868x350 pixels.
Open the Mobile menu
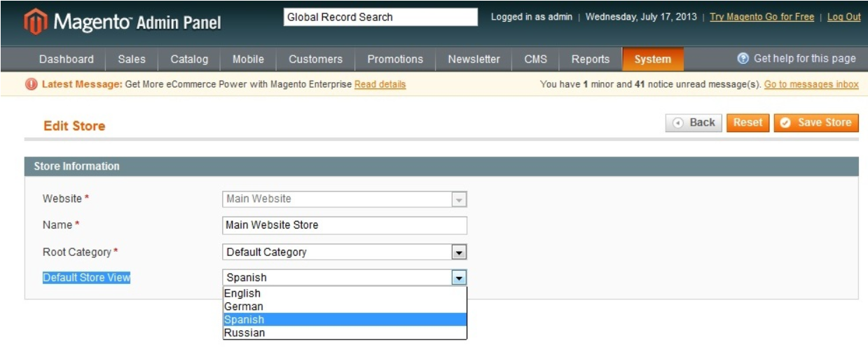pos(248,60)
